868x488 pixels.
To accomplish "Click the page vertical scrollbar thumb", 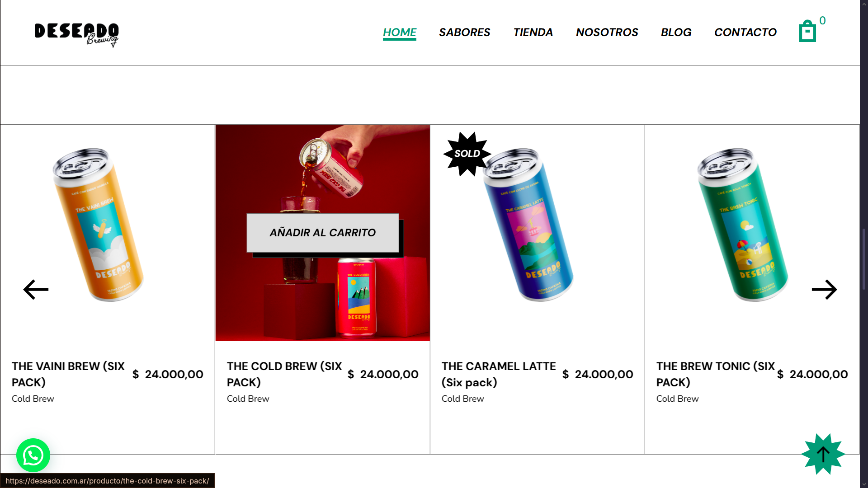I will [864, 259].
